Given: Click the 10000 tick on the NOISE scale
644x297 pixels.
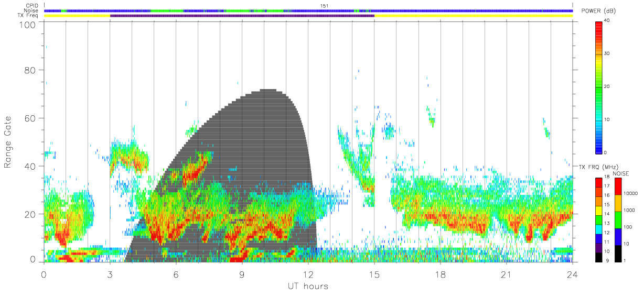Looking at the screenshot, I should tap(631, 193).
